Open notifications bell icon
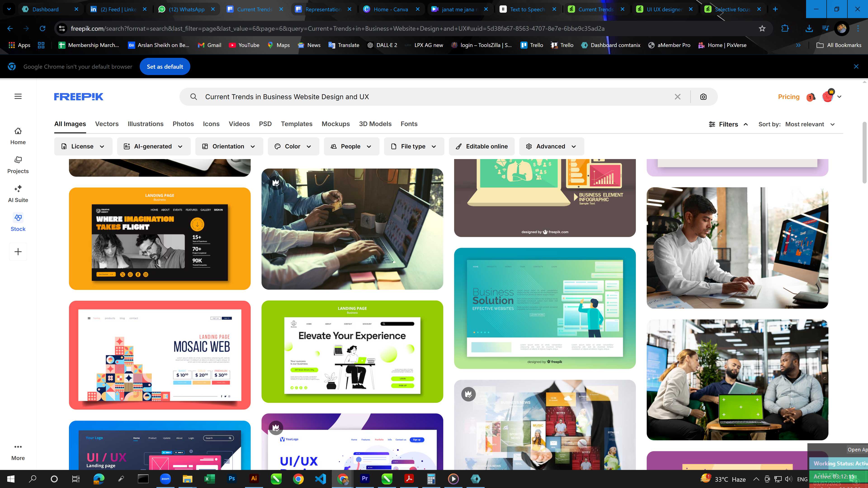 click(811, 97)
